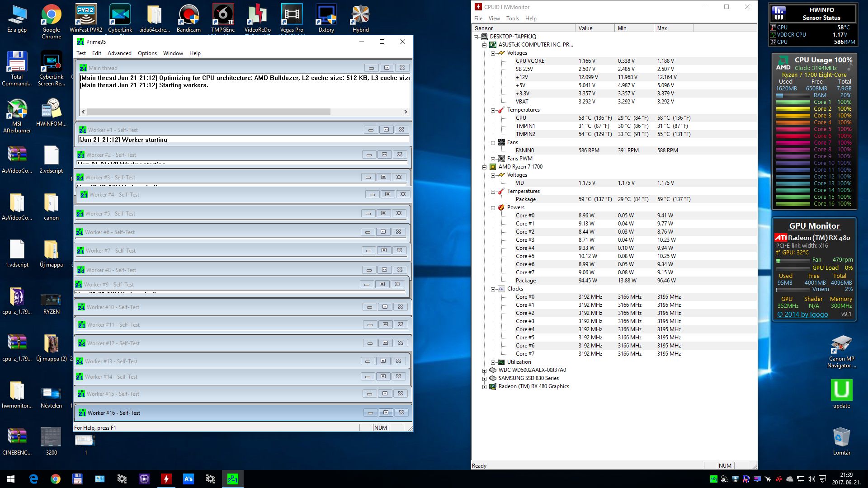Viewport: 868px width, 488px height.
Task: Open HWMonitor View menu
Action: pyautogui.click(x=494, y=19)
